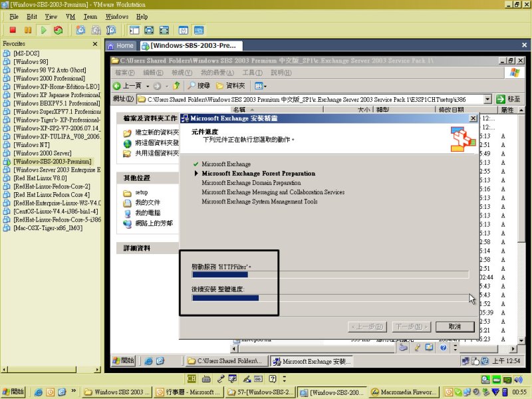Viewport: 532px width, 399px height.
Task: Expand host quick launch overflow chevron
Action: (x=73, y=391)
